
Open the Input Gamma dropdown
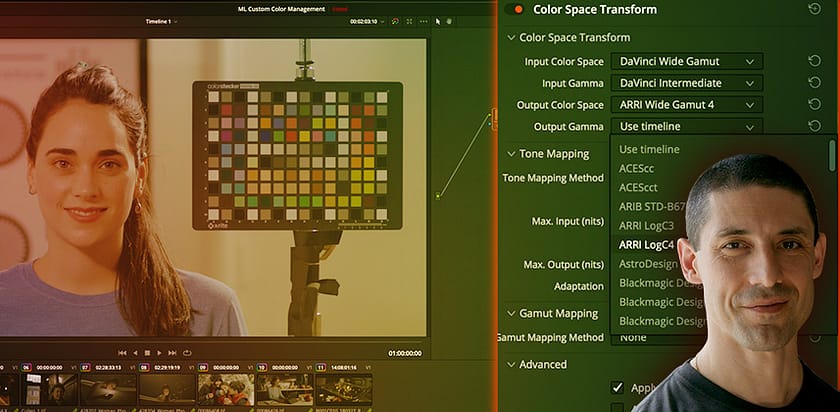coord(687,83)
